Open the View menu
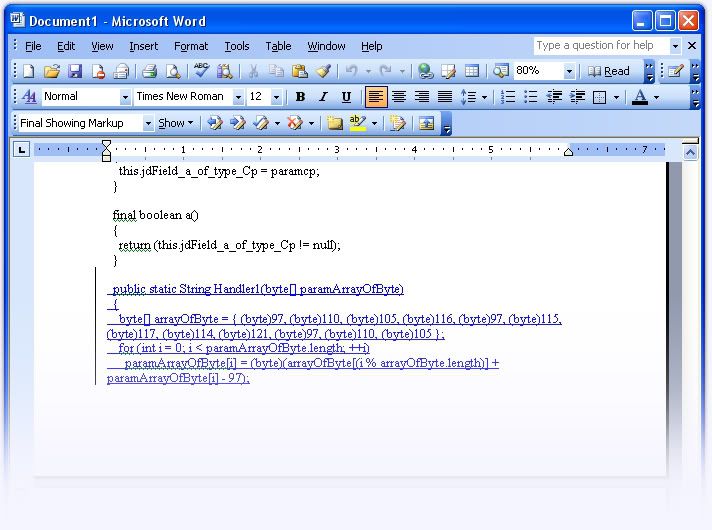 pyautogui.click(x=102, y=46)
